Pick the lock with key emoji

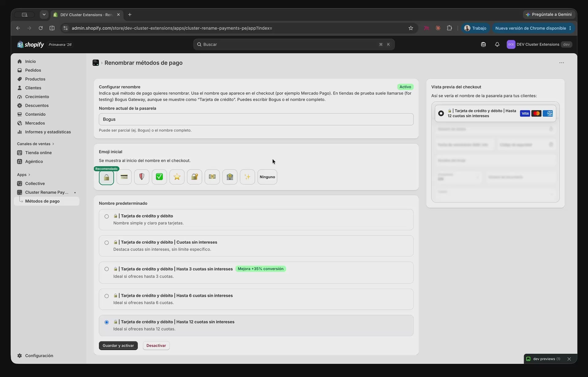pos(194,177)
